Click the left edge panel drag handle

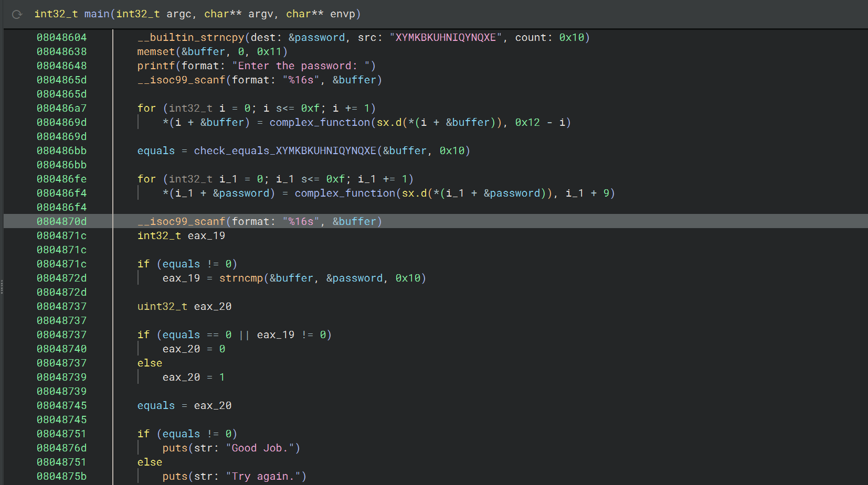coord(2,287)
